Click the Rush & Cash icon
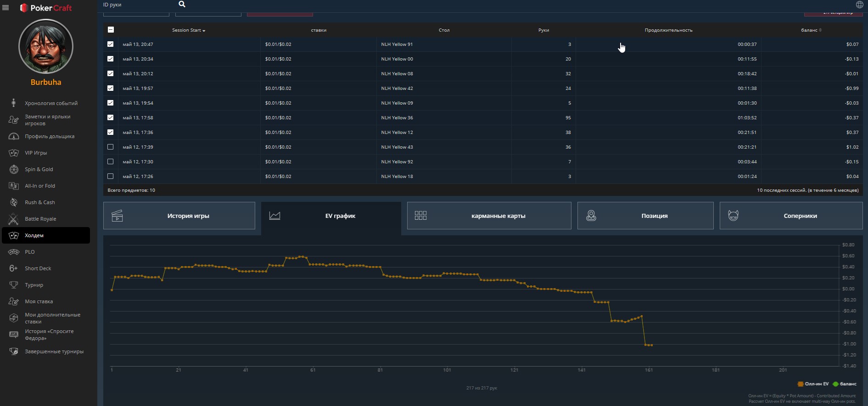 pyautogui.click(x=14, y=202)
